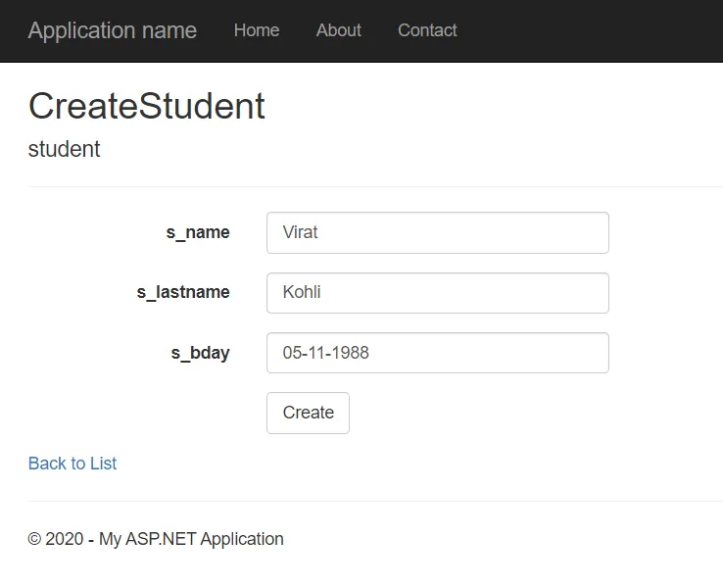Follow the Back to List link
723x588 pixels.
(72, 464)
